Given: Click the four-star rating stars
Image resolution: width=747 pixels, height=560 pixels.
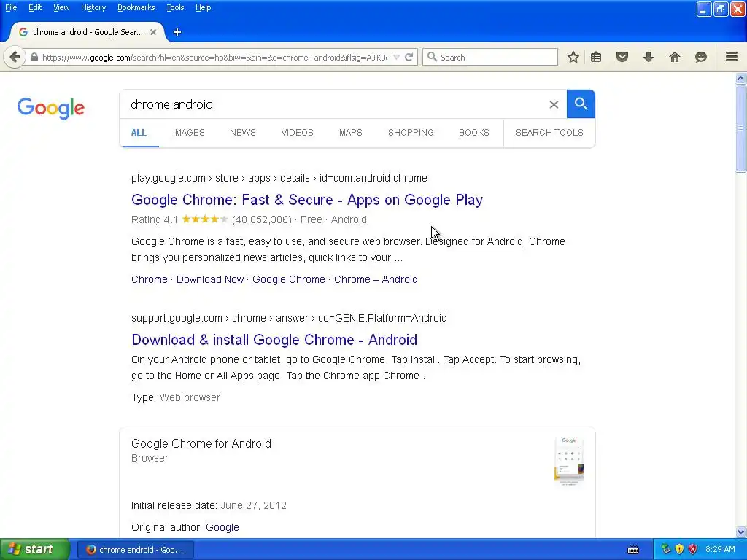Looking at the screenshot, I should [205, 219].
